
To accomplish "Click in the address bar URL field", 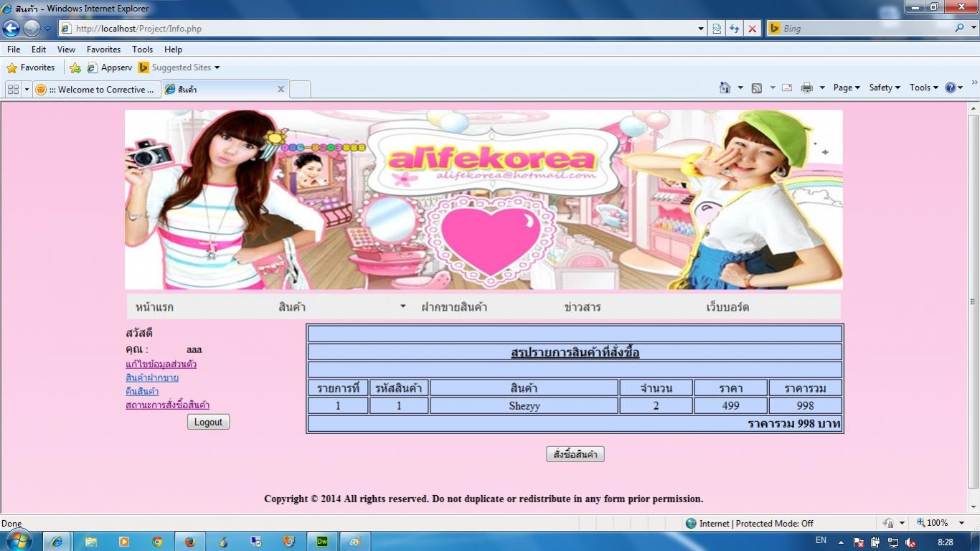I will point(380,29).
